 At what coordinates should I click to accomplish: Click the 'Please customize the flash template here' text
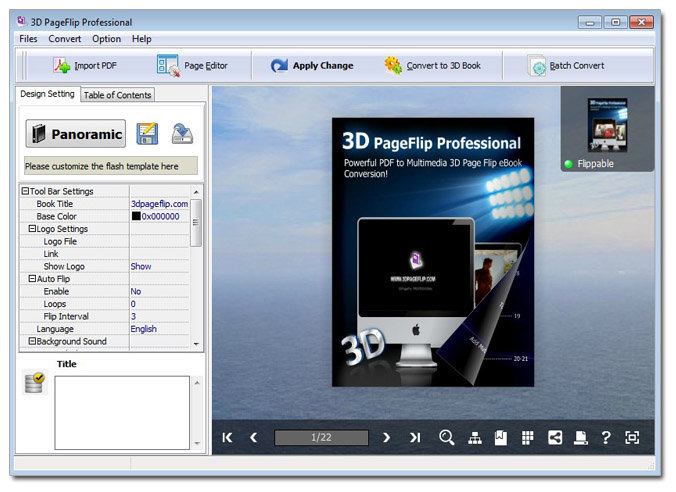tap(102, 166)
